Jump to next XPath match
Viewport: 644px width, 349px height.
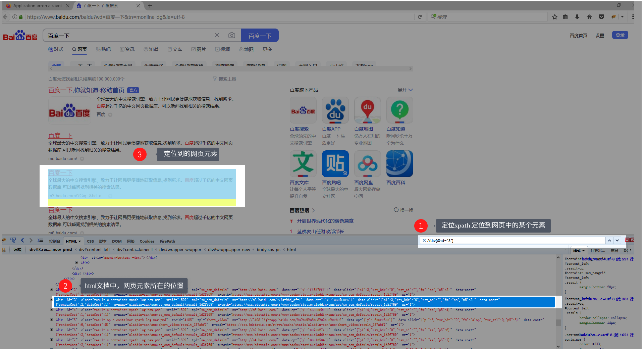pos(617,240)
